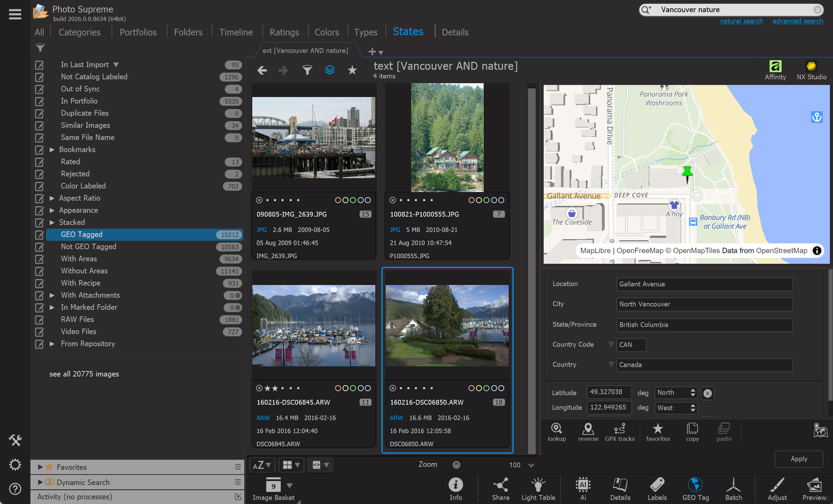
Task: Click the City input field
Action: coord(704,304)
